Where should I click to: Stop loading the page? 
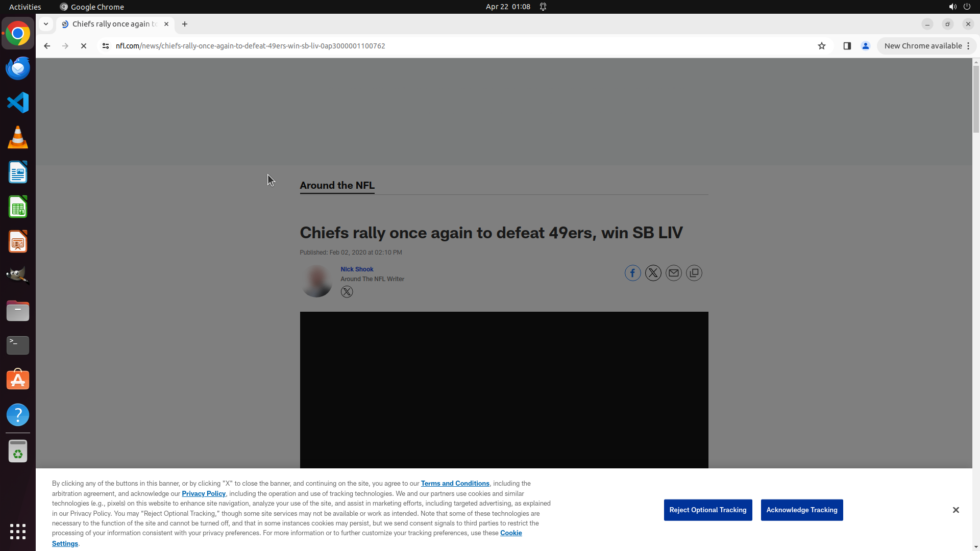[x=84, y=46]
